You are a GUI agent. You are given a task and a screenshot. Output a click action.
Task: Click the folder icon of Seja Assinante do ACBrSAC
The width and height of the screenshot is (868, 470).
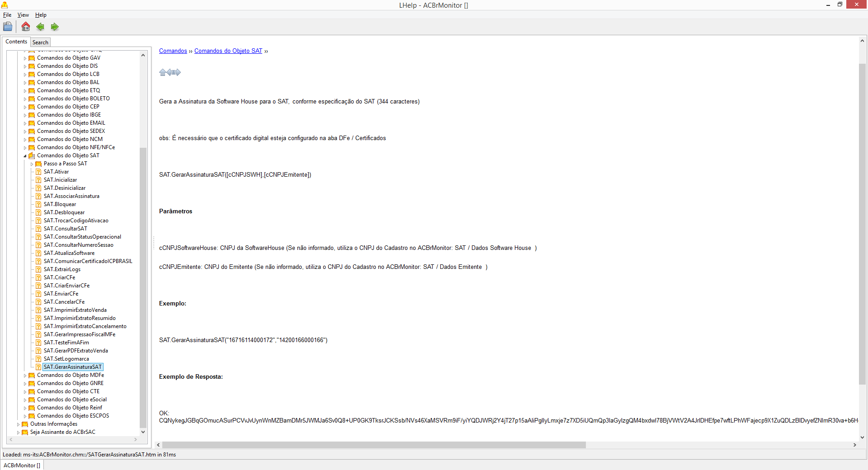[x=25, y=432]
